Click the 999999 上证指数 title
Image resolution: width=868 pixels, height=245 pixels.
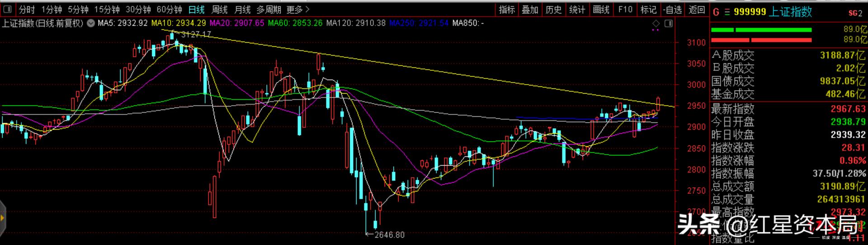[773, 12]
